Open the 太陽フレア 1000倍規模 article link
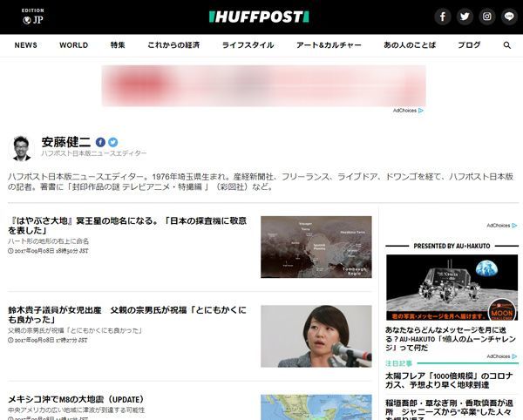Screen dimensions: 523x420 (x=449, y=380)
